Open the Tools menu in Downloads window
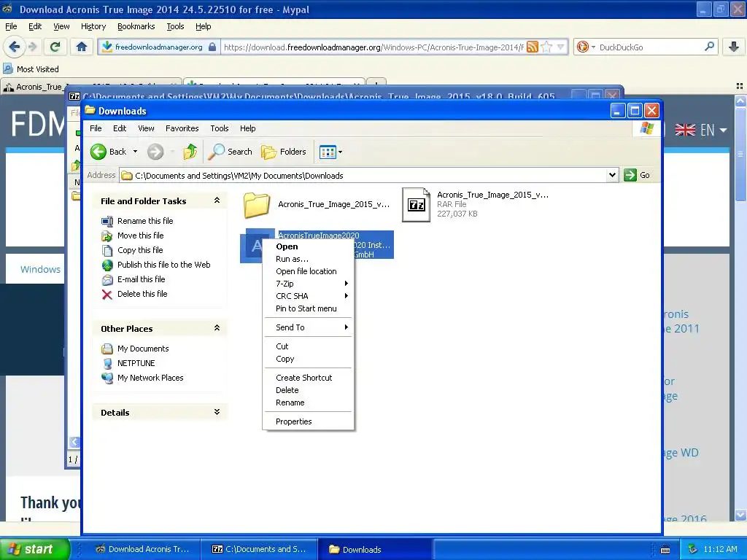 (219, 128)
